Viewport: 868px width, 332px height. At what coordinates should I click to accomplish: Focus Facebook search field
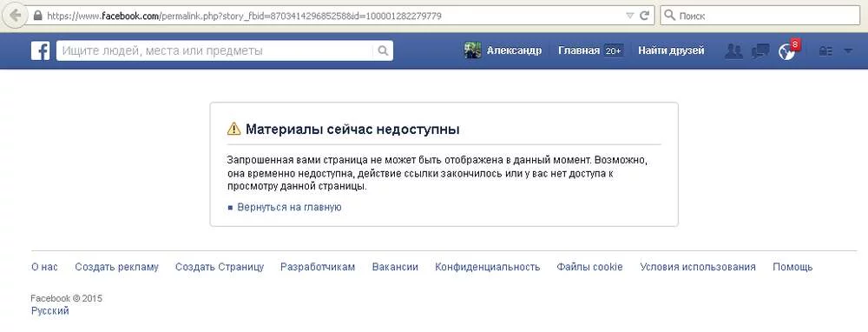tap(214, 50)
